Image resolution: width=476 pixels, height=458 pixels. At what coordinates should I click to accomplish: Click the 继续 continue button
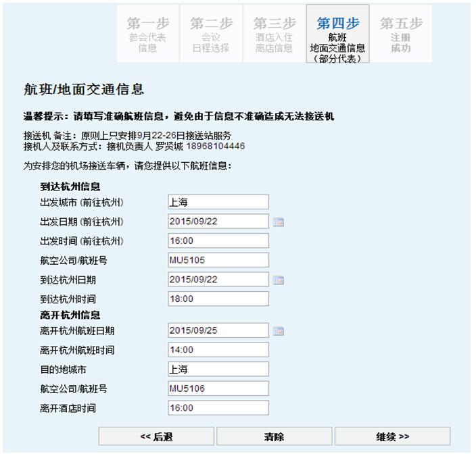(x=392, y=436)
